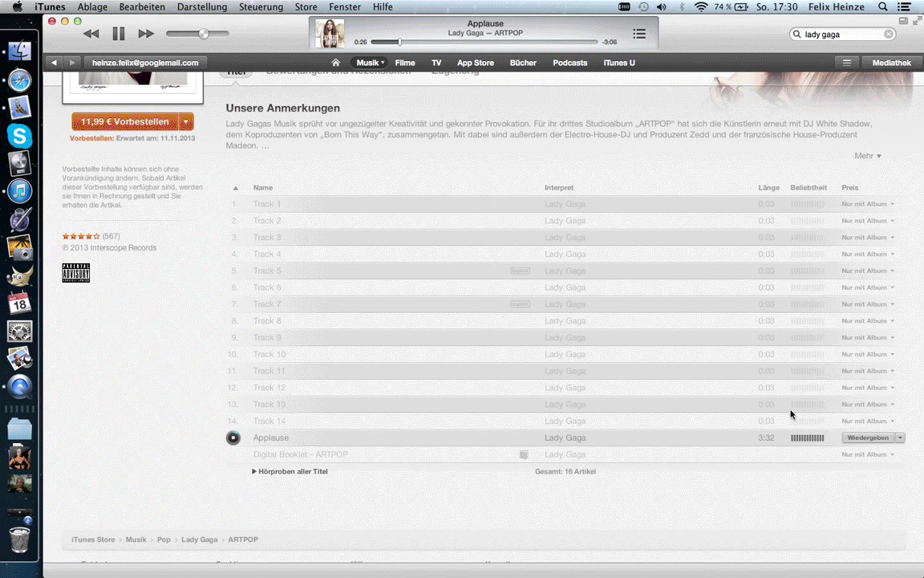
Task: Sort tracks by Beliebtheit column
Action: 808,188
